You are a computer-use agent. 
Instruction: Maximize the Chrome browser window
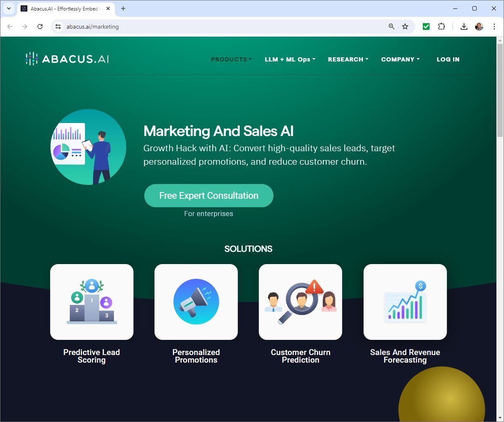[475, 8]
